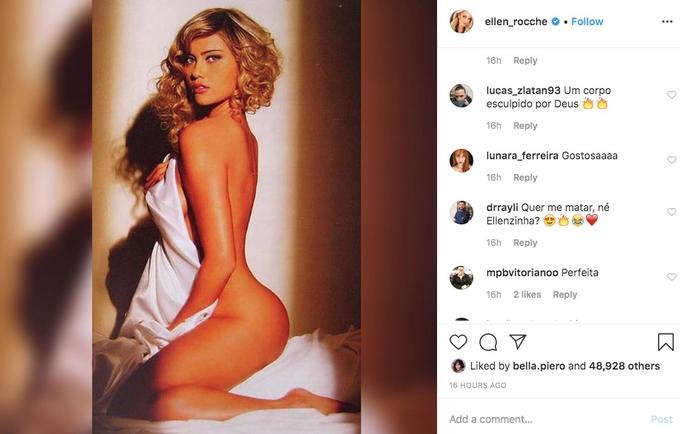Like the lunara_ferreira comment heart
Viewport: 680px width, 434px height.
(x=671, y=160)
